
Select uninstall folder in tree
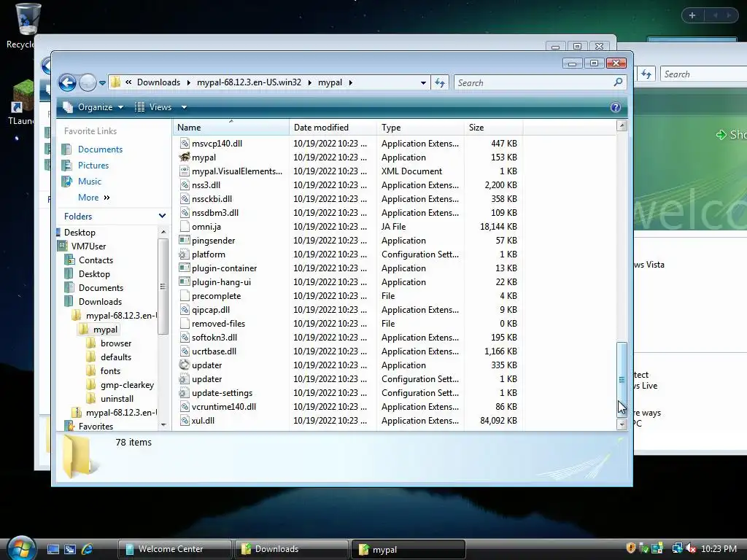(117, 399)
